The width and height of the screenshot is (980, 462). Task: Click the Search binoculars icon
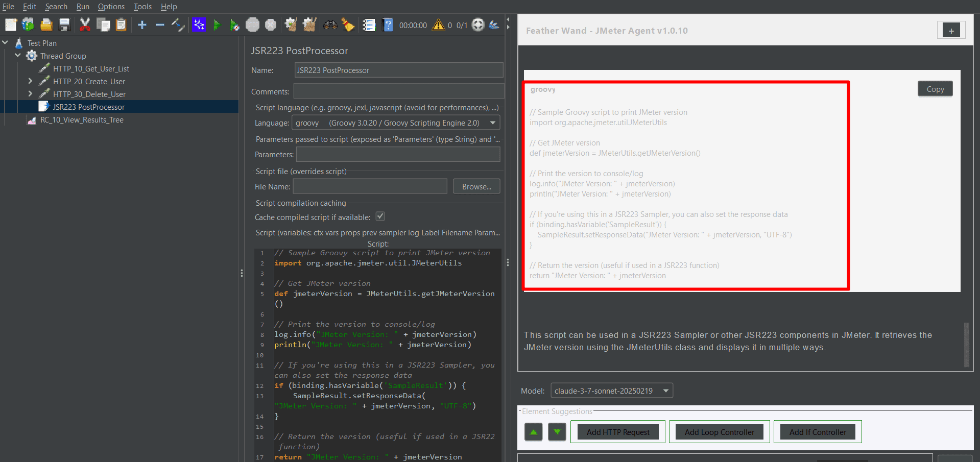(x=330, y=25)
